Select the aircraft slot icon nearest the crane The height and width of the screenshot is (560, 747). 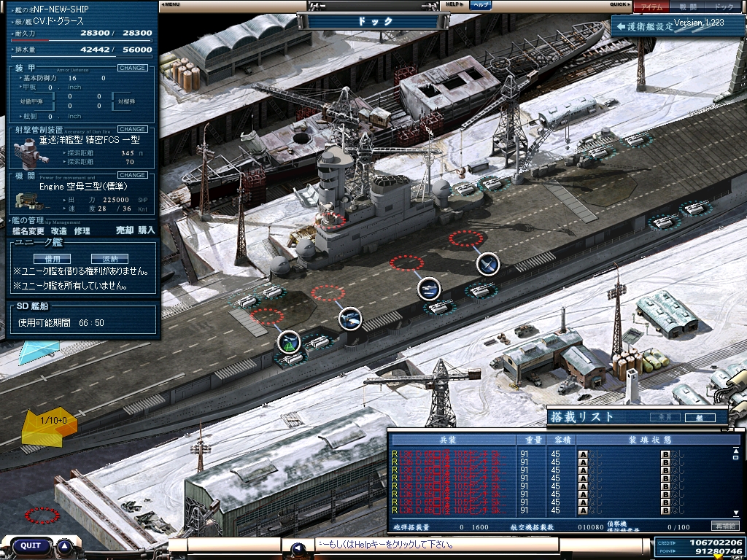[488, 264]
